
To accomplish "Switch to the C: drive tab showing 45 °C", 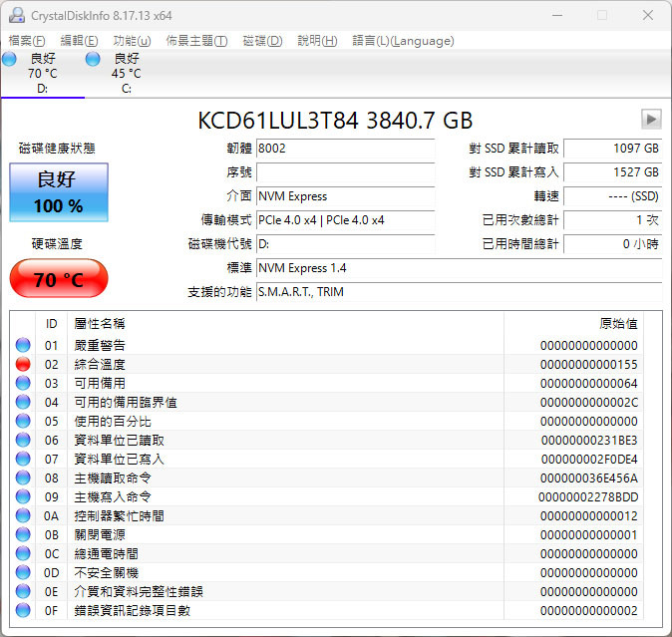I will [126, 73].
